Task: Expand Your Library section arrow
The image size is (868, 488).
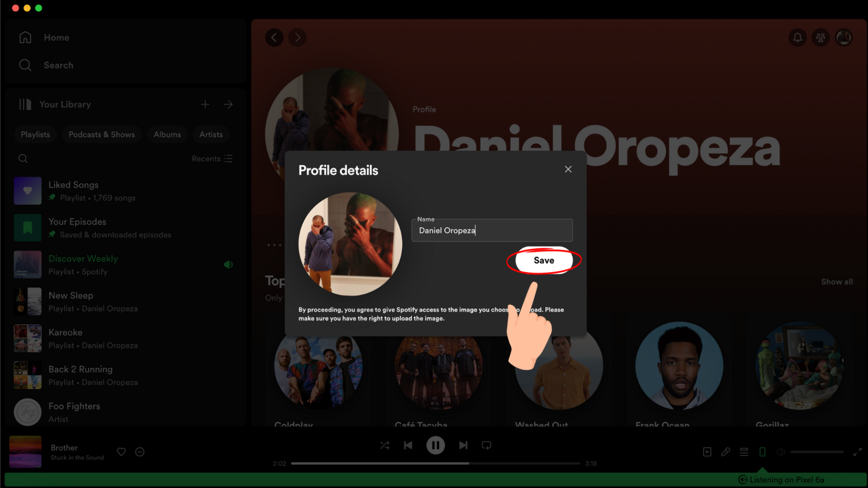Action: [228, 104]
